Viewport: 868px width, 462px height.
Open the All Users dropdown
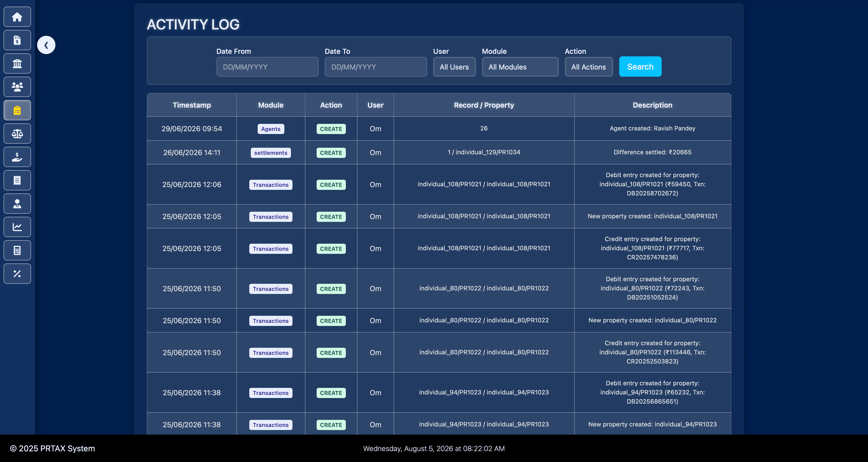point(454,67)
